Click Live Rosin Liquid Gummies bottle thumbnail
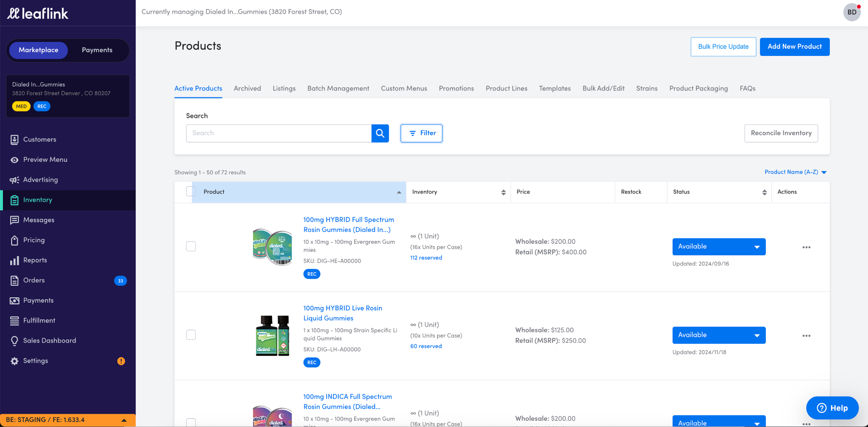Image resolution: width=868 pixels, height=427 pixels. tap(273, 335)
